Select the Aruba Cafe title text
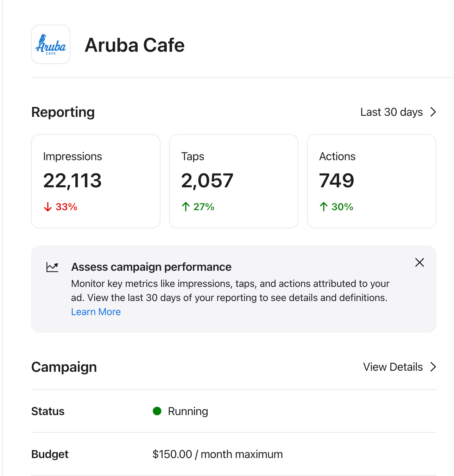This screenshot has width=454, height=476. click(x=134, y=45)
